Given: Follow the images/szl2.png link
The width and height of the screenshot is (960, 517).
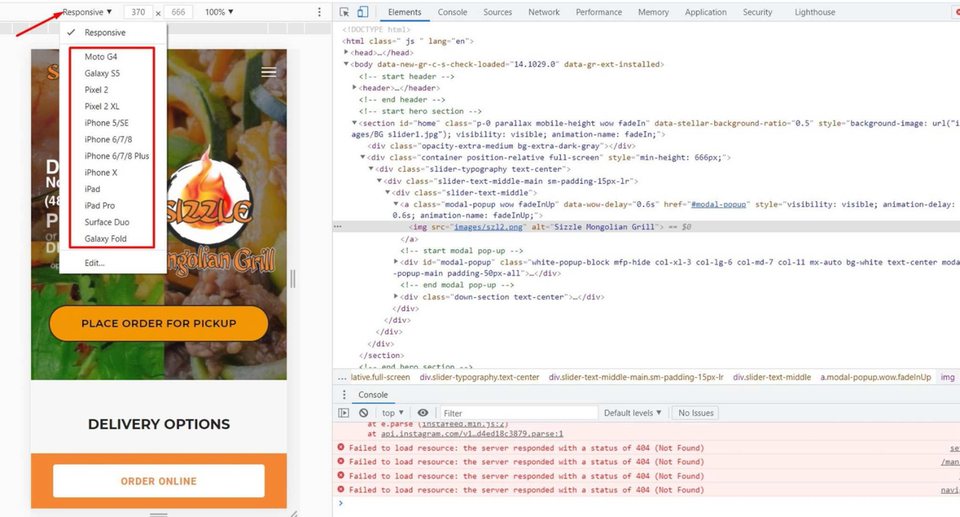Looking at the screenshot, I should 488,227.
